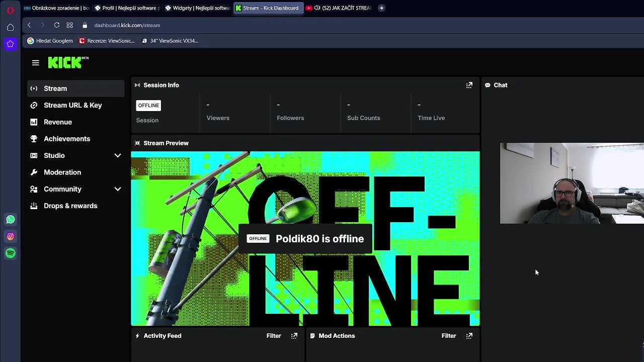Click the OFFLINE session badge

coord(148,105)
